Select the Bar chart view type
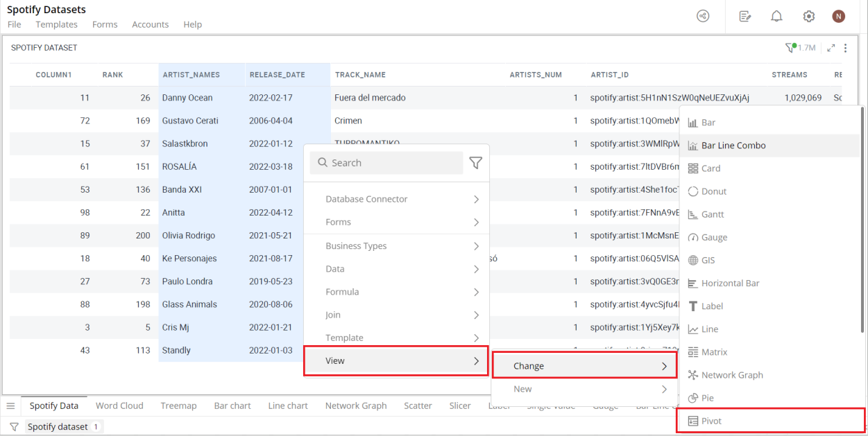868x436 pixels. click(769, 123)
